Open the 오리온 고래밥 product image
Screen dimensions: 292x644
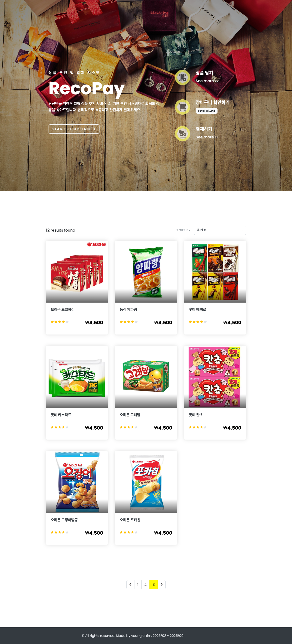[146, 377]
